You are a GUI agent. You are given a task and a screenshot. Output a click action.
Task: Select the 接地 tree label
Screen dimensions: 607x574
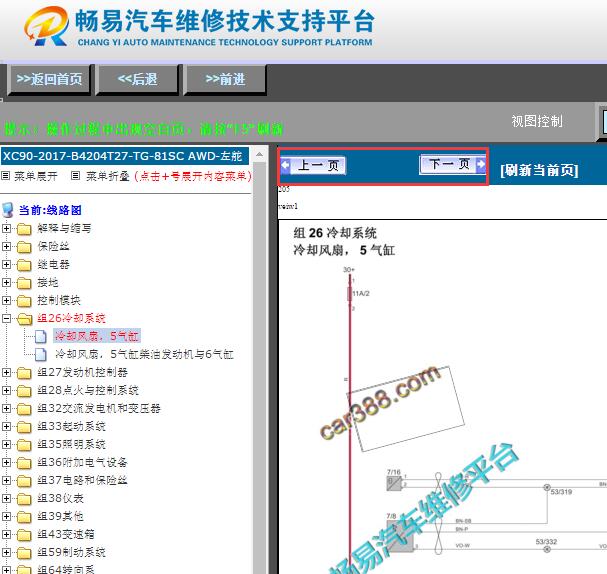pos(48,282)
